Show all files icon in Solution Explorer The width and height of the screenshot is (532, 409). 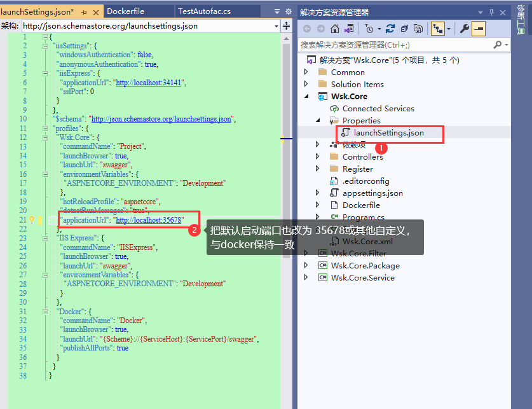pos(418,29)
